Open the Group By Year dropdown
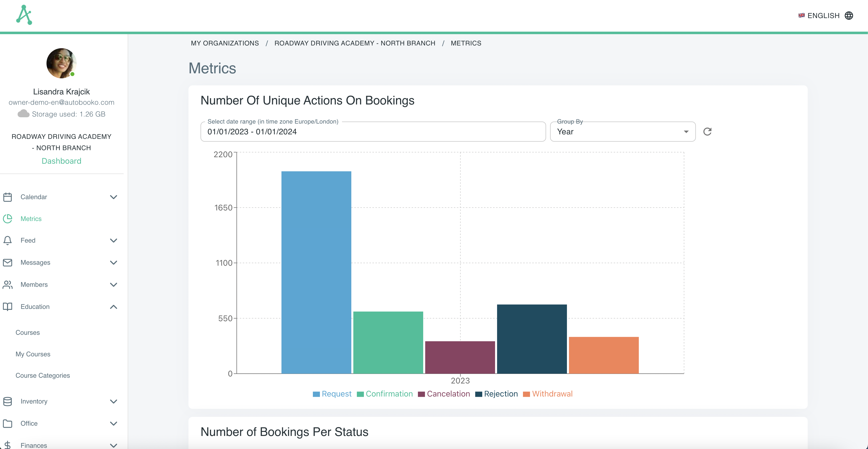 pyautogui.click(x=622, y=131)
